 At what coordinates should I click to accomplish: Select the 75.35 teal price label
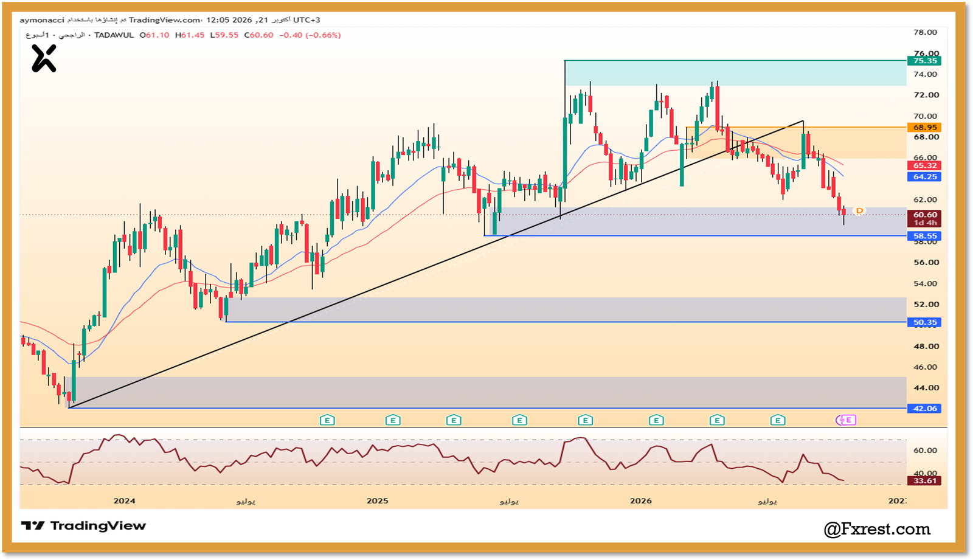[x=924, y=61]
